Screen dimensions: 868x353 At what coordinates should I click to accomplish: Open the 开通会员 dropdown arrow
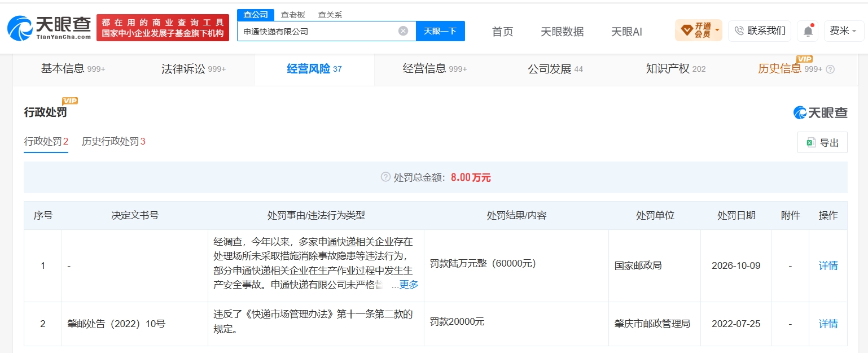[717, 30]
